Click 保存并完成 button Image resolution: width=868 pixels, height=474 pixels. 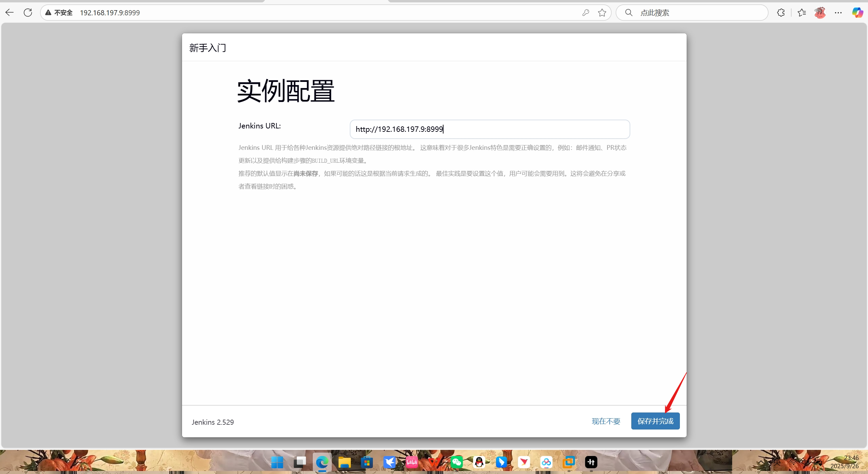coord(655,421)
